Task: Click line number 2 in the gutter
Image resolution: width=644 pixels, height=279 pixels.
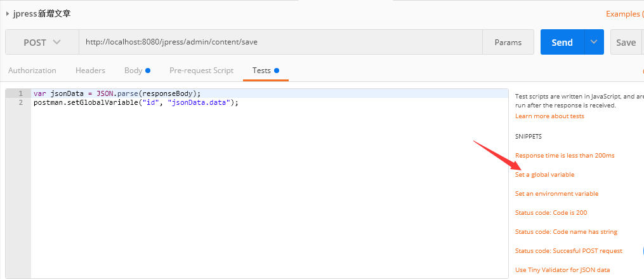Action: pyautogui.click(x=20, y=102)
